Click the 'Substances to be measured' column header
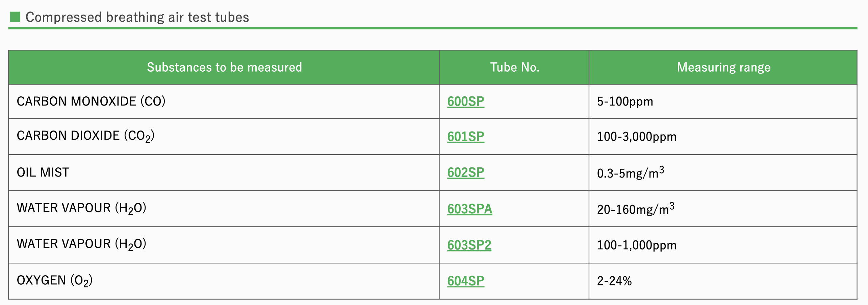 pyautogui.click(x=224, y=67)
